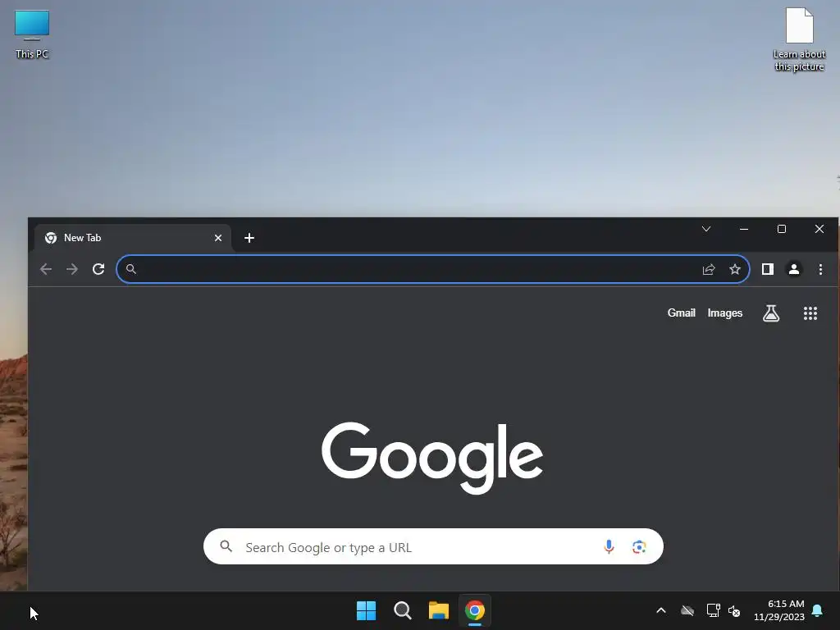Search by image with Google Lens icon
This screenshot has width=840, height=630.
[x=638, y=546]
